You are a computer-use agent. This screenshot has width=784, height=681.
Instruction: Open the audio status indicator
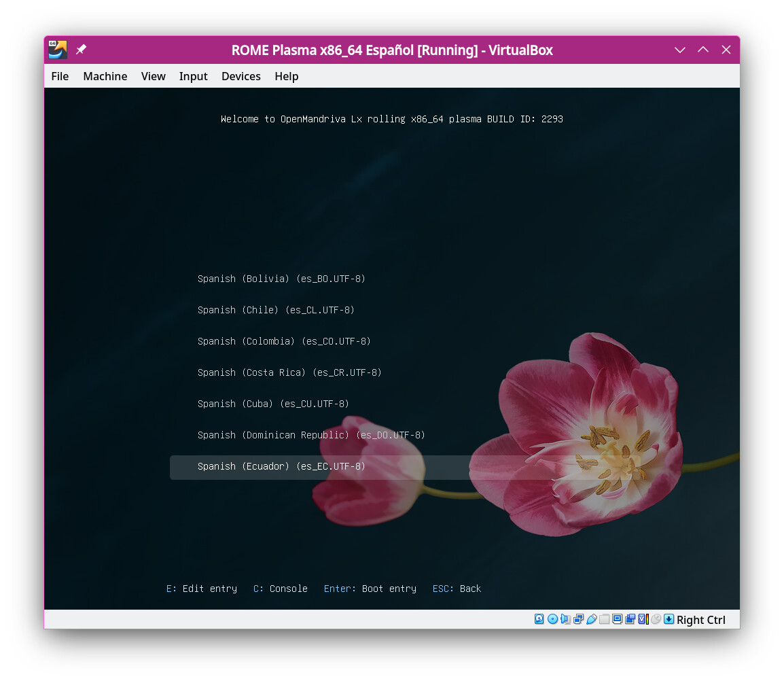(x=565, y=619)
